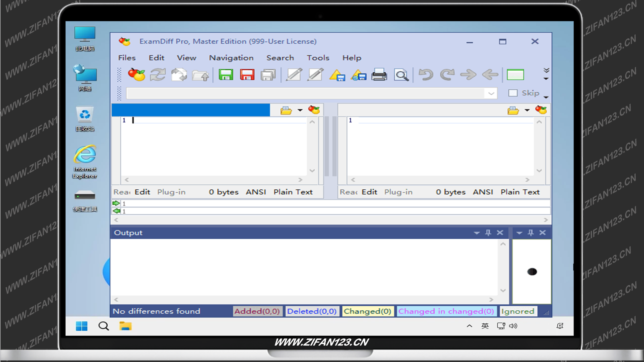Toggle the Skip checkbox
This screenshot has width=644, height=362.
click(513, 93)
